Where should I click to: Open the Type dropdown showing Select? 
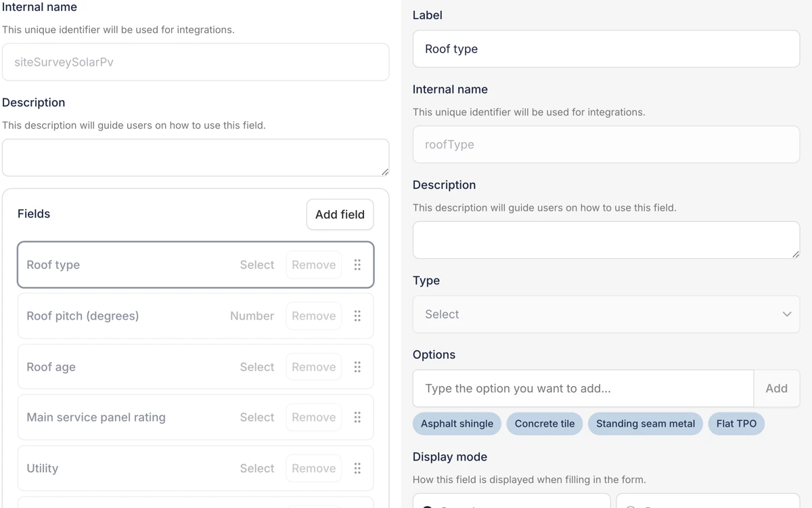click(606, 314)
